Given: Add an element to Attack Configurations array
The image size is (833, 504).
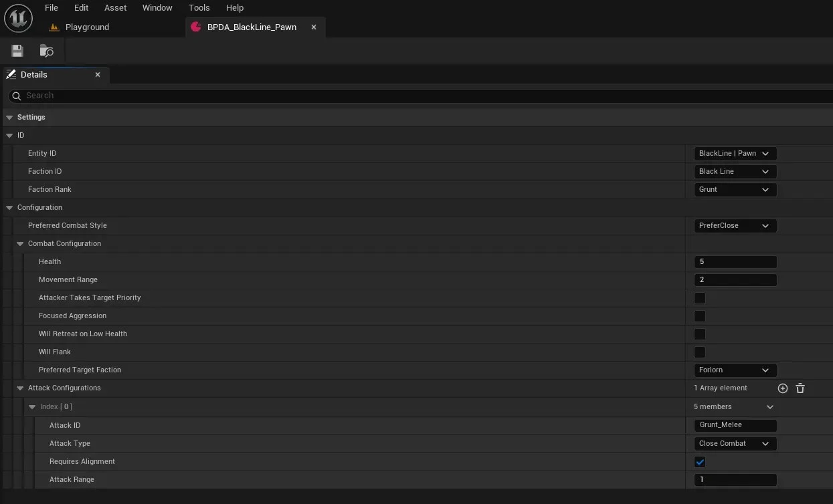Looking at the screenshot, I should [x=783, y=388].
